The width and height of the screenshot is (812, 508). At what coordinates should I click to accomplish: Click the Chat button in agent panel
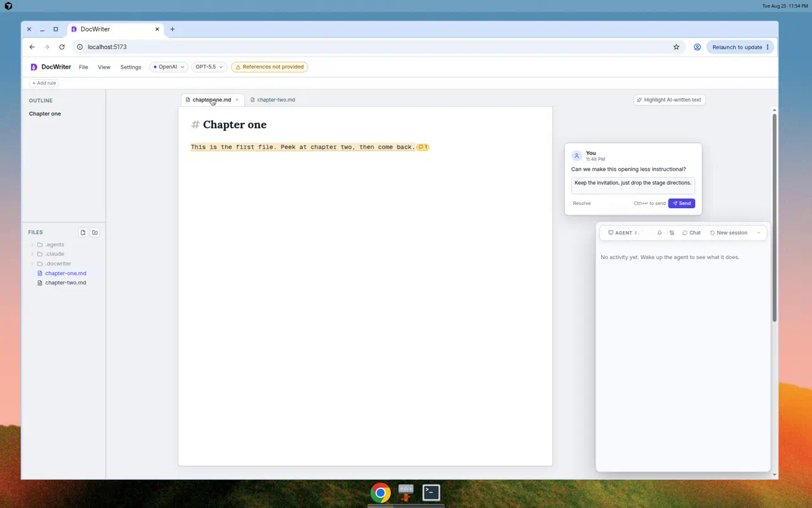[691, 233]
